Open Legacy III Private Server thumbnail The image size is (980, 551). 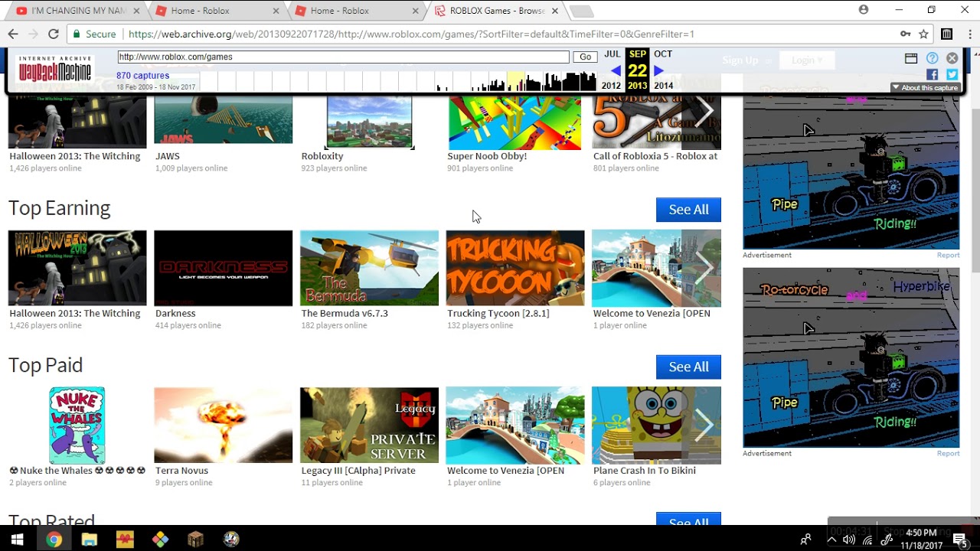point(369,425)
